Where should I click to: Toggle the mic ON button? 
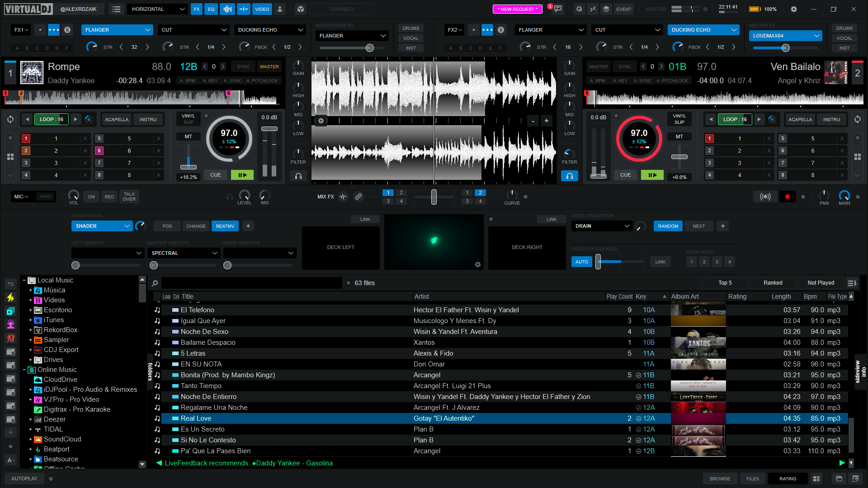(91, 197)
